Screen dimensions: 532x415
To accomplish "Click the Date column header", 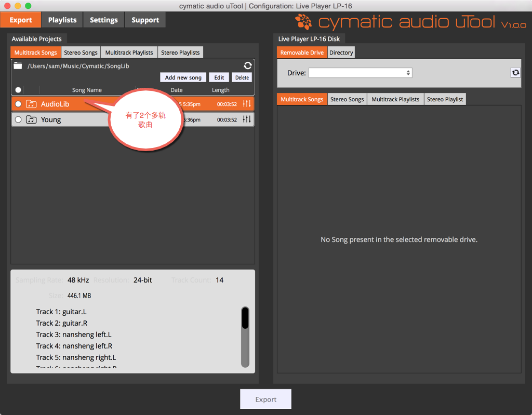I will tap(177, 90).
